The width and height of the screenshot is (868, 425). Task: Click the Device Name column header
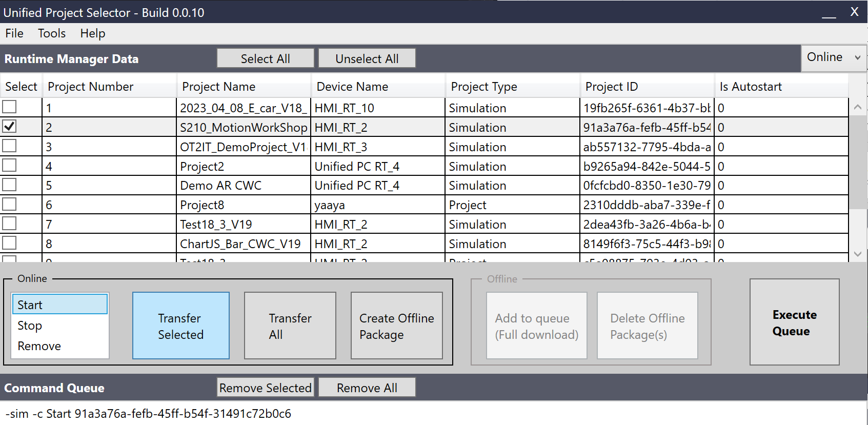point(378,86)
